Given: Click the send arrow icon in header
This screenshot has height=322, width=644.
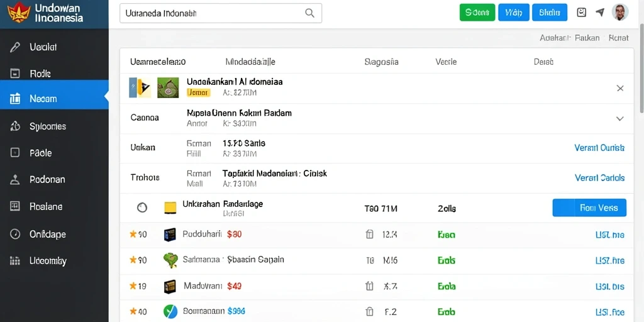Looking at the screenshot, I should [600, 13].
